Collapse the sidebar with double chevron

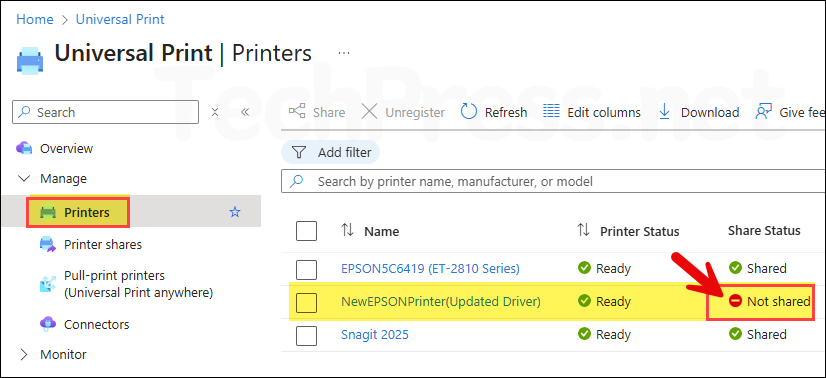point(244,112)
